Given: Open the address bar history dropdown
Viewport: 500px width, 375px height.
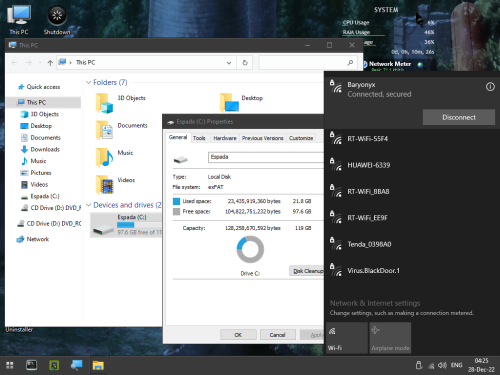Looking at the screenshot, I should click(x=229, y=63).
